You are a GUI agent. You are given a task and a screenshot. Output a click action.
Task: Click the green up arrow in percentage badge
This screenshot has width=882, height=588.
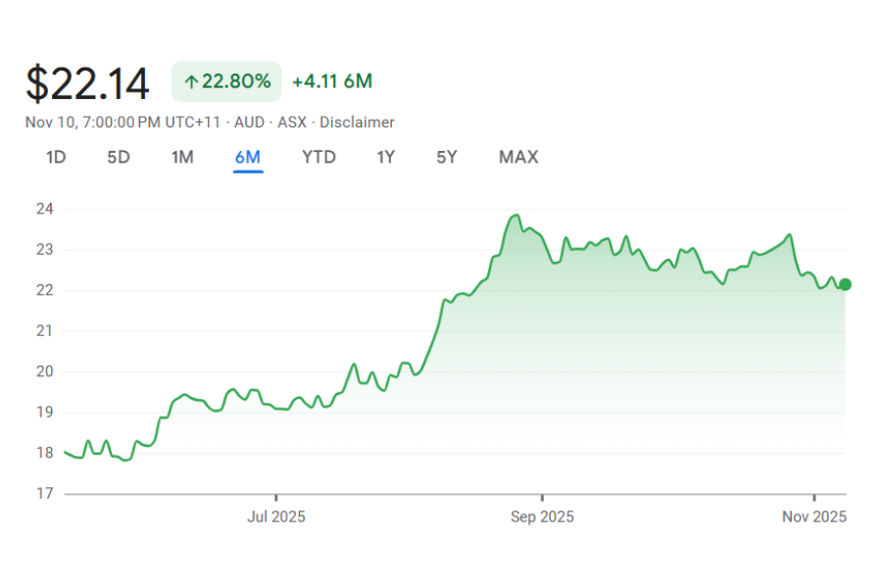coord(191,81)
